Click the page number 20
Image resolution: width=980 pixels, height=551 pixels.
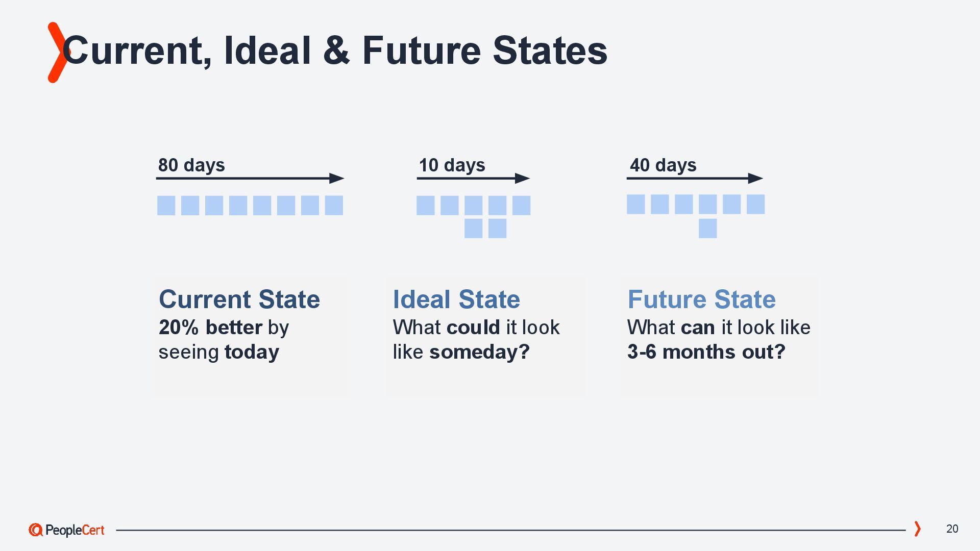(952, 529)
